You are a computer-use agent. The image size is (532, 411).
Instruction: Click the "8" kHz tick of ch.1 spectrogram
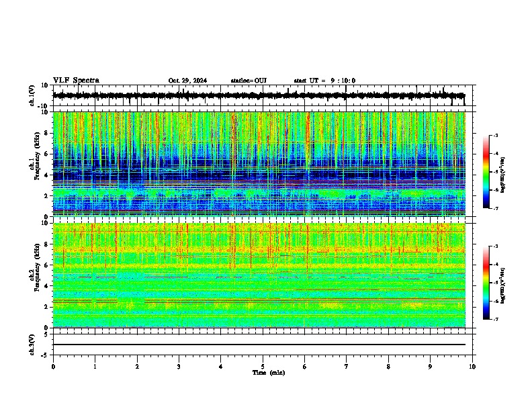[x=46, y=134]
